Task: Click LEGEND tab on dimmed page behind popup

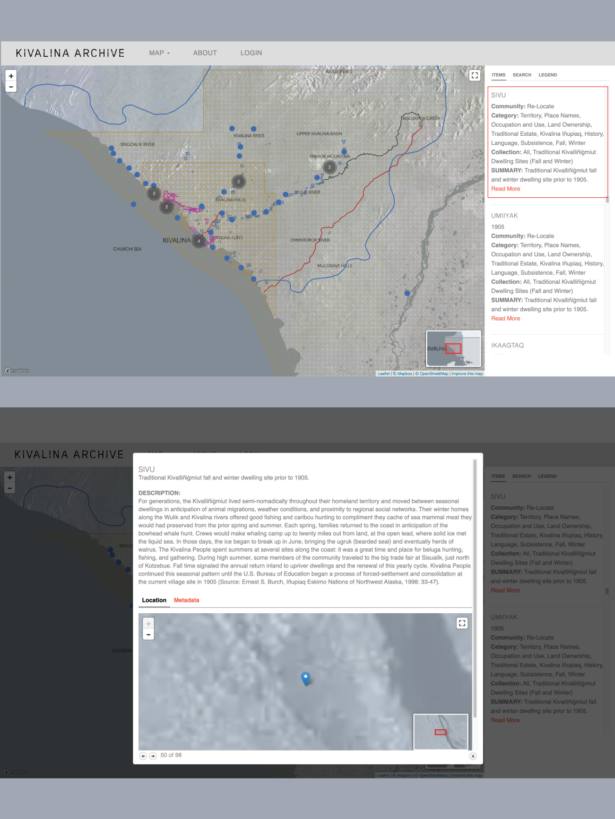Action: [x=547, y=476]
